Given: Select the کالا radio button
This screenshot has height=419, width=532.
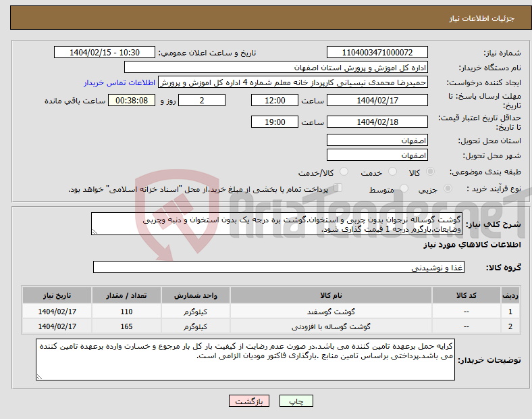Looking at the screenshot, I should (x=430, y=172).
